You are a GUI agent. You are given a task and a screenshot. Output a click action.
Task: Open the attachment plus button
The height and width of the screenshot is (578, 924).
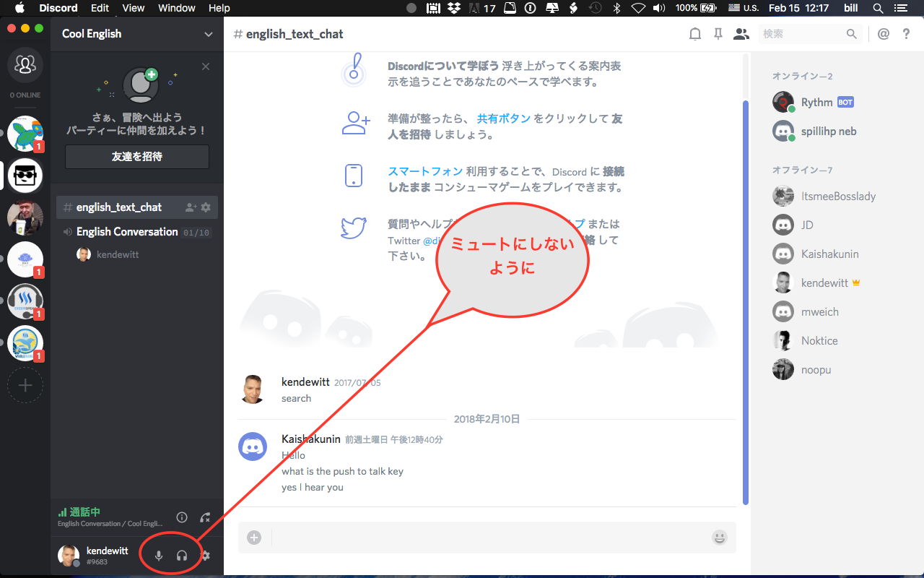254,538
